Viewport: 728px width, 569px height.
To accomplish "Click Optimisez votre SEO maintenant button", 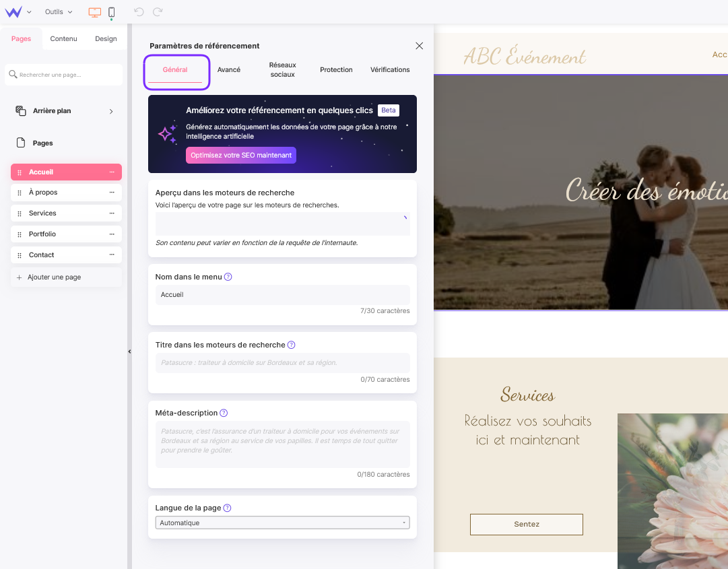I will 241,155.
